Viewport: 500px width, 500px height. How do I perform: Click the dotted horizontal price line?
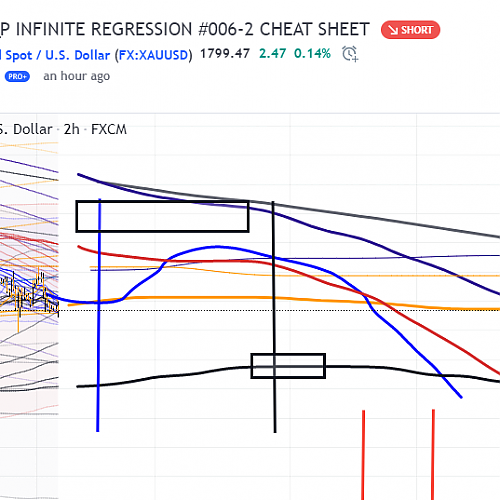click(x=250, y=311)
